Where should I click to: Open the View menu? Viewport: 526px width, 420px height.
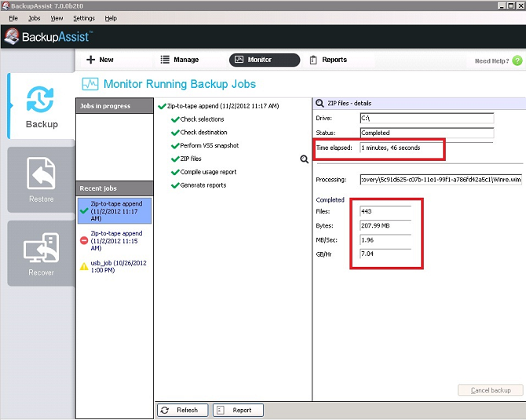(57, 18)
